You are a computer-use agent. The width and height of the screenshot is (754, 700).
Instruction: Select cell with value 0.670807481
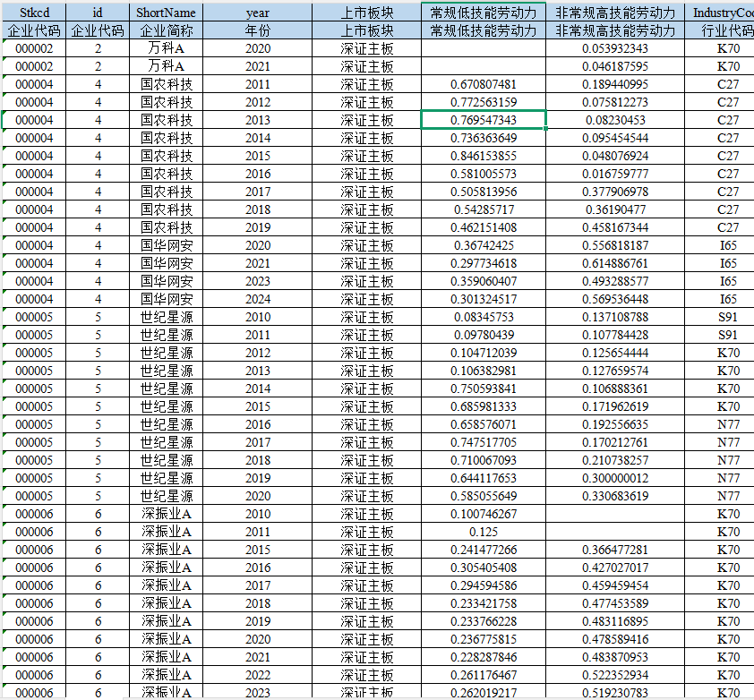484,84
